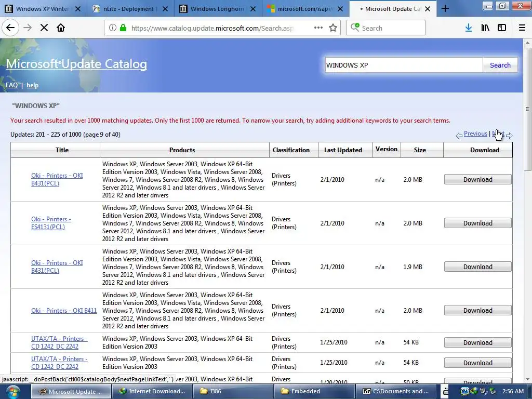This screenshot has width=532, height=399.
Task: Click the safely remove hardware tray icon
Action: pos(493,391)
